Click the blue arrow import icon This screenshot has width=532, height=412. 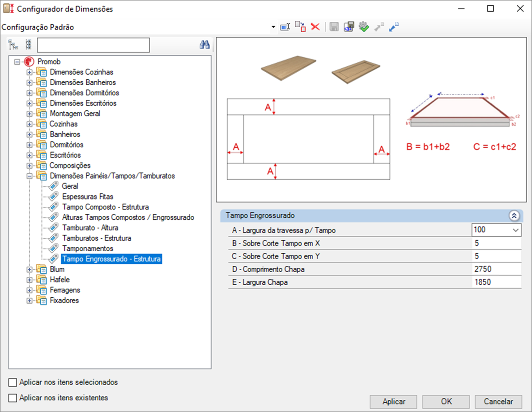[394, 27]
